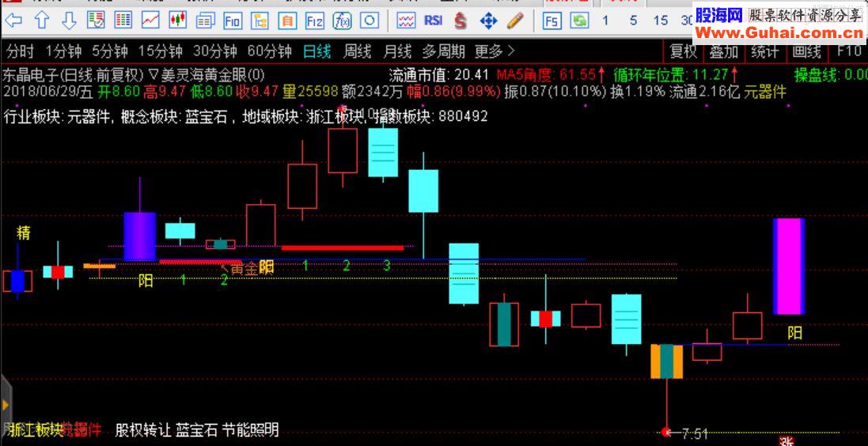Select the pencil drawing tool icon
The width and height of the screenshot is (868, 446).
pos(515,21)
